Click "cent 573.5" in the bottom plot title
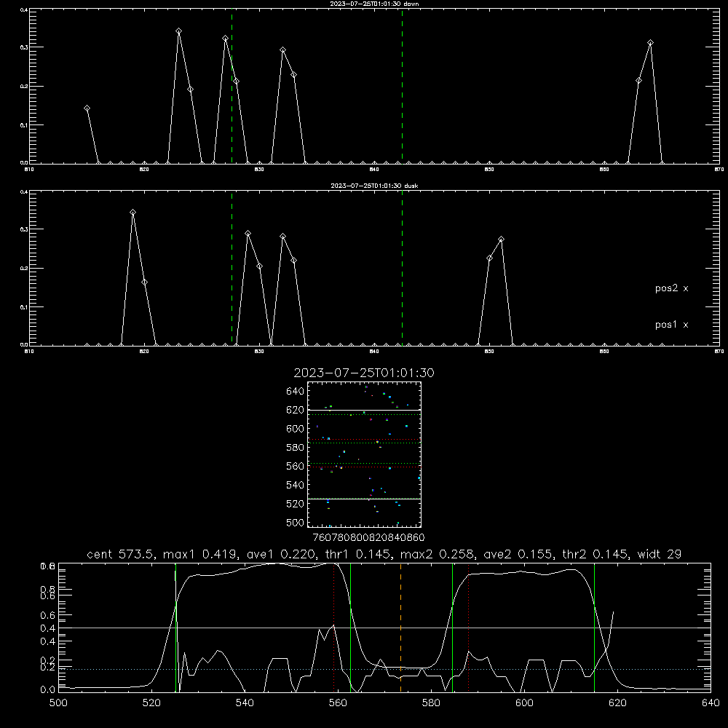Screen dimensions: 728x728 point(119,554)
